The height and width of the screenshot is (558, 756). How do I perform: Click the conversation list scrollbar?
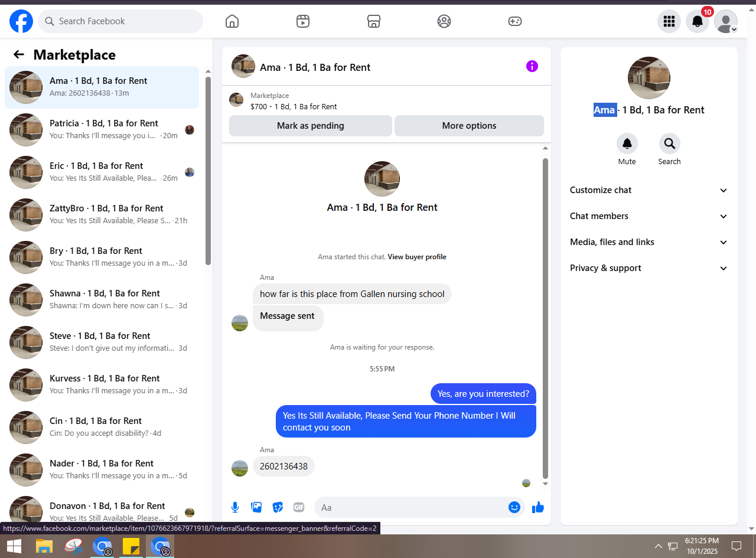click(208, 171)
